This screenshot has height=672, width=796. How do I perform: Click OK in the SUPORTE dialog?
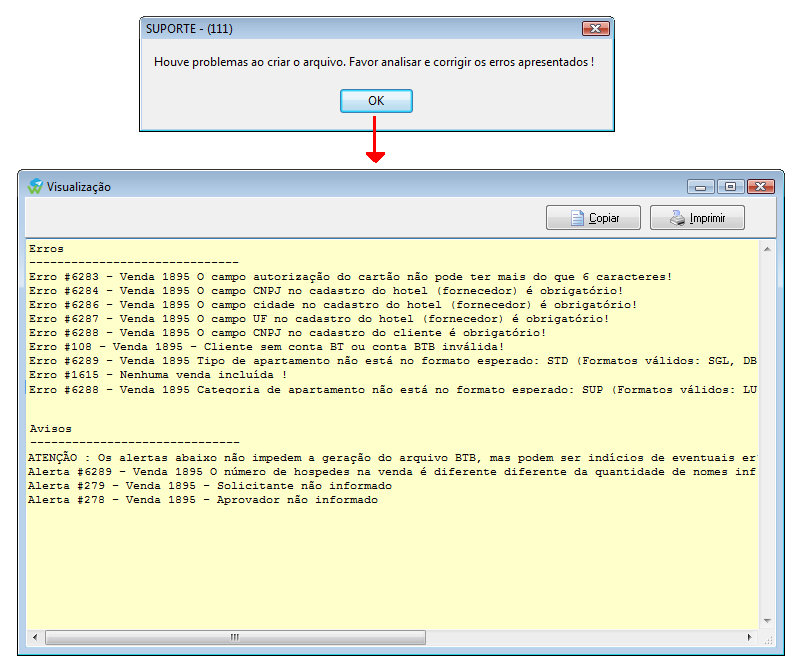pos(376,101)
